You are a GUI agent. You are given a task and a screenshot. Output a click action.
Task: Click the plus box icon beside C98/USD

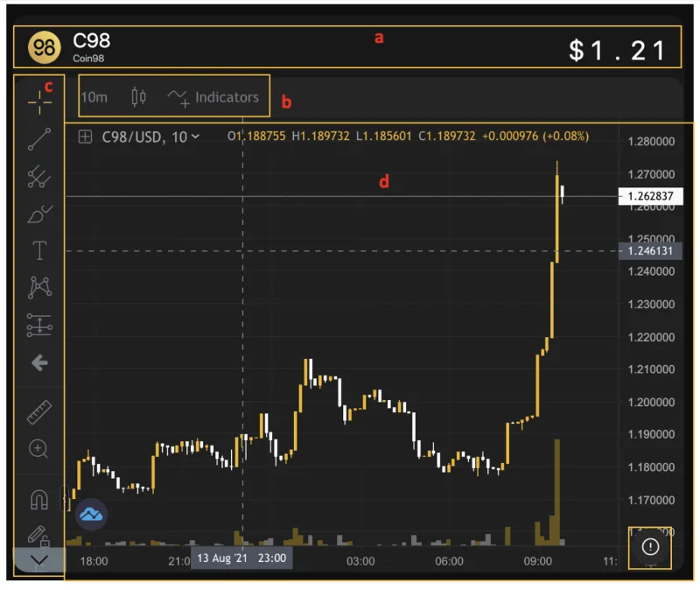coord(85,137)
